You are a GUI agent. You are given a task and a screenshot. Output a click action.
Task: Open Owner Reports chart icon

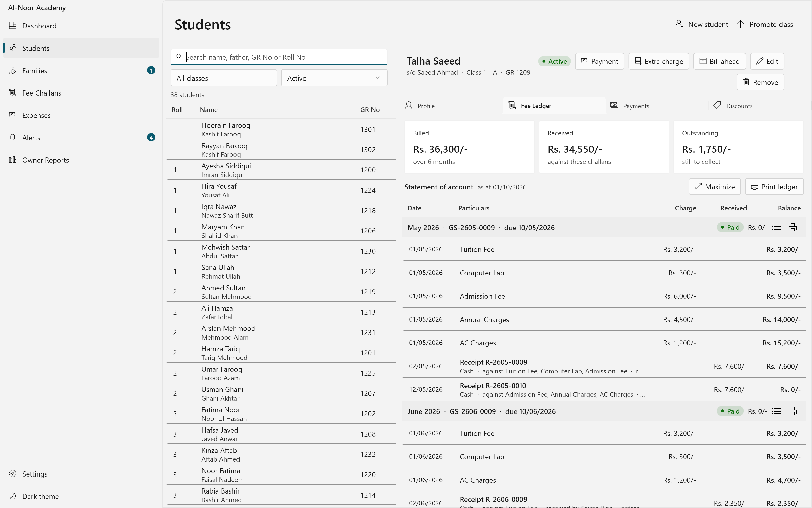click(13, 160)
